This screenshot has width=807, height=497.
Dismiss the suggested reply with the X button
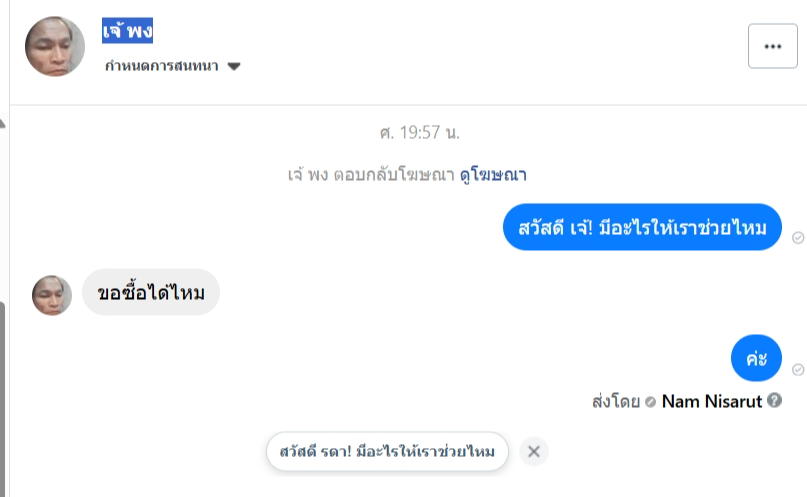(x=534, y=451)
